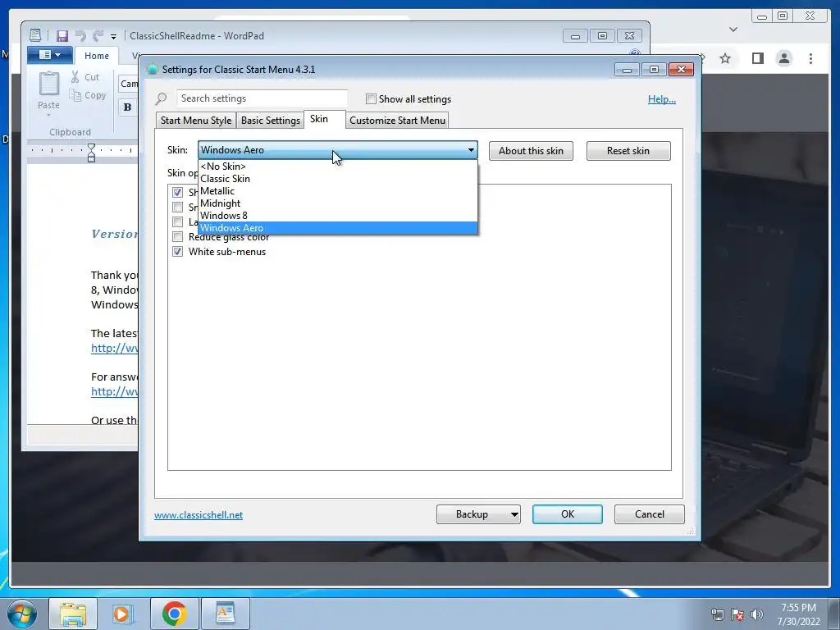Viewport: 840px width, 630px height.
Task: Visit the www.classicshell.net link
Action: point(199,515)
